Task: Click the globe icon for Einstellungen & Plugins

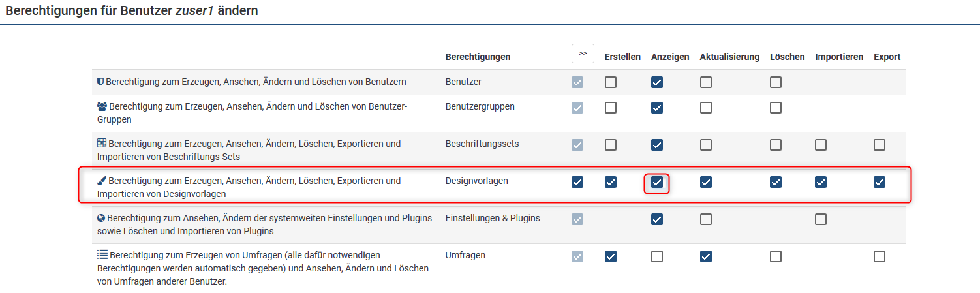Action: click(x=100, y=219)
